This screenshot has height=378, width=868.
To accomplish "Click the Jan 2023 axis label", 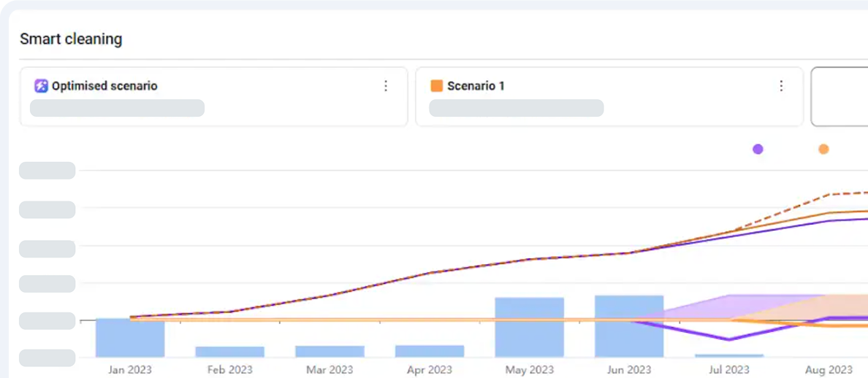I will click(130, 370).
